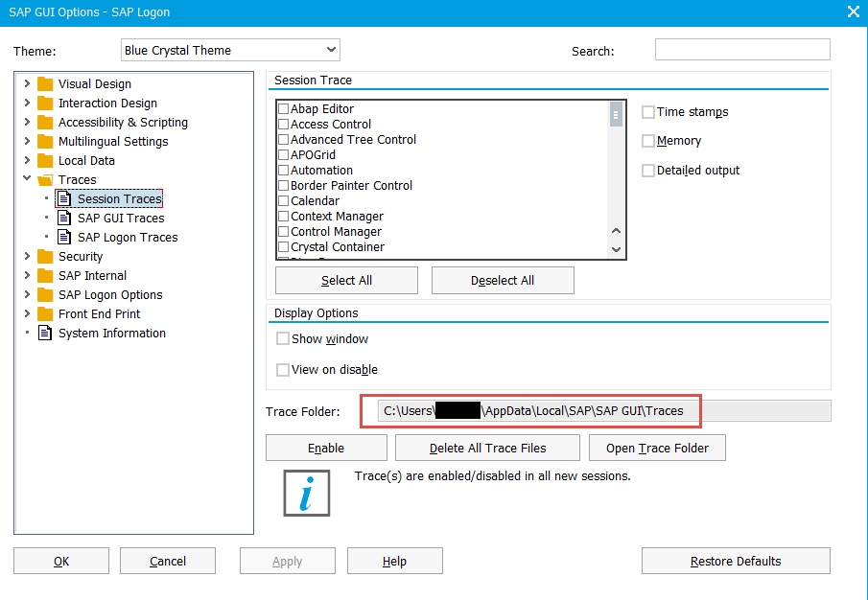Screen dimensions: 868x600
Task: Open SAP GUI Traces settings
Action: click(x=121, y=219)
